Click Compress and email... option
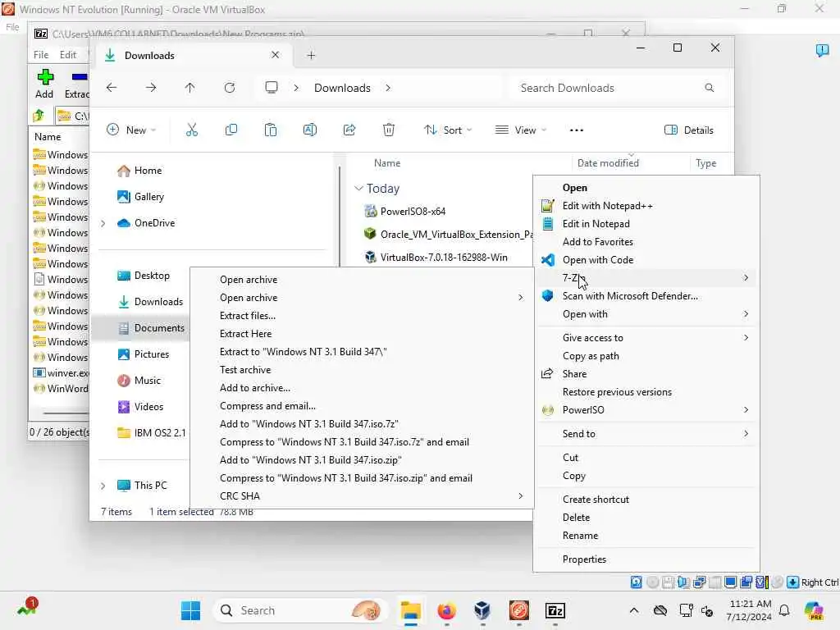The image size is (840, 630). (268, 406)
